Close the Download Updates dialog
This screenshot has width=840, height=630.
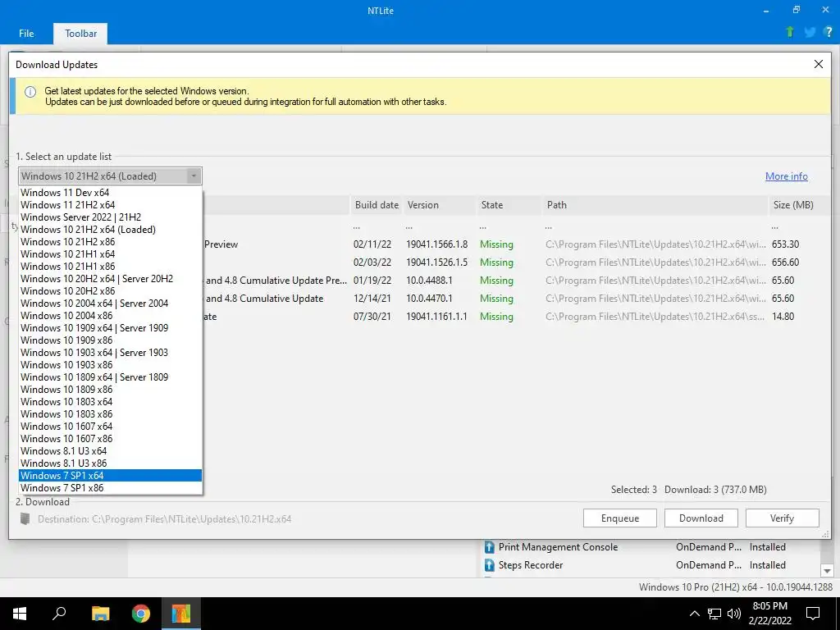(x=818, y=64)
